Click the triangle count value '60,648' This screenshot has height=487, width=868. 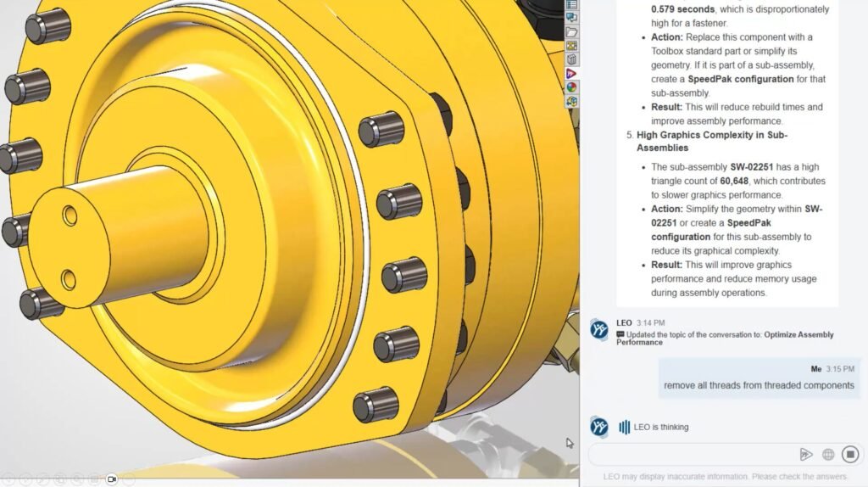click(734, 182)
